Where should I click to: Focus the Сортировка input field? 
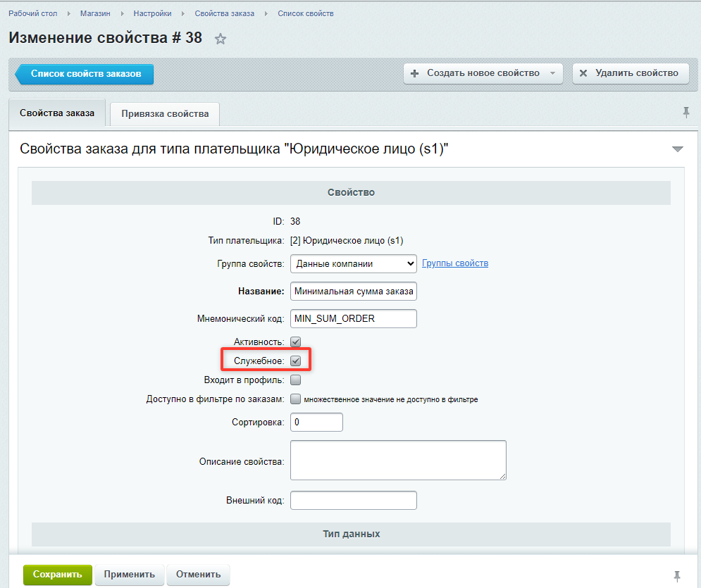pos(316,423)
